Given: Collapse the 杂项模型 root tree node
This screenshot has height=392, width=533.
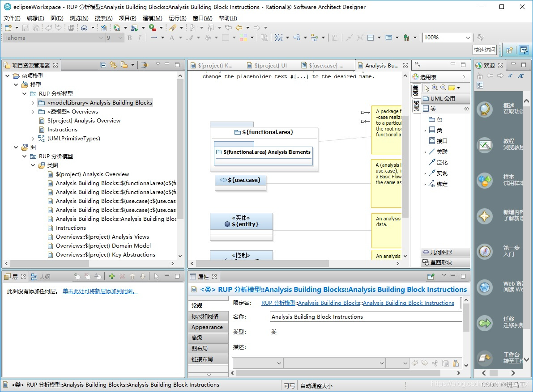Looking at the screenshot, I should [x=8, y=76].
